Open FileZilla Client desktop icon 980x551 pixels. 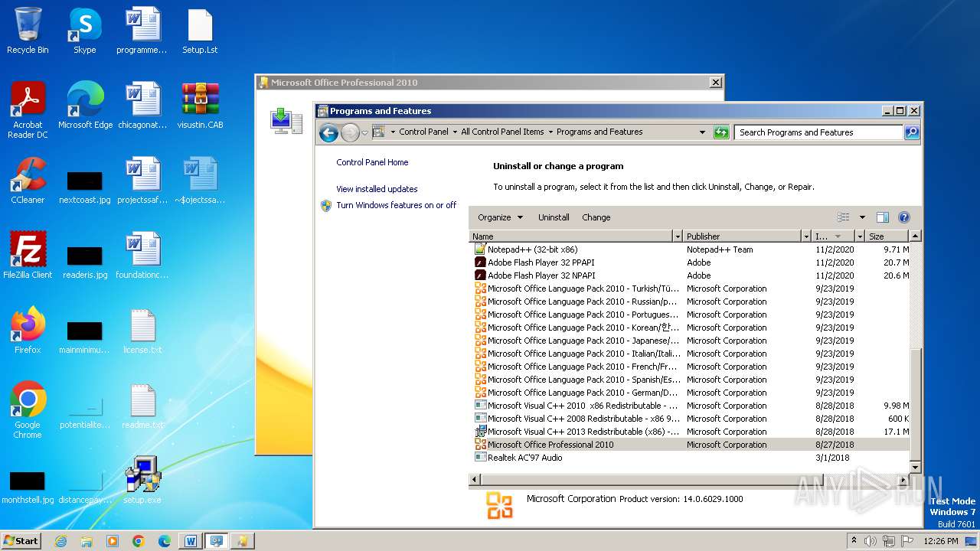(x=28, y=255)
